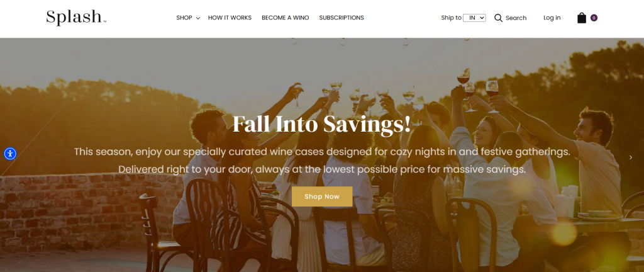The width and height of the screenshot is (644, 272).
Task: Click the Search text in header
Action: pos(516,18)
